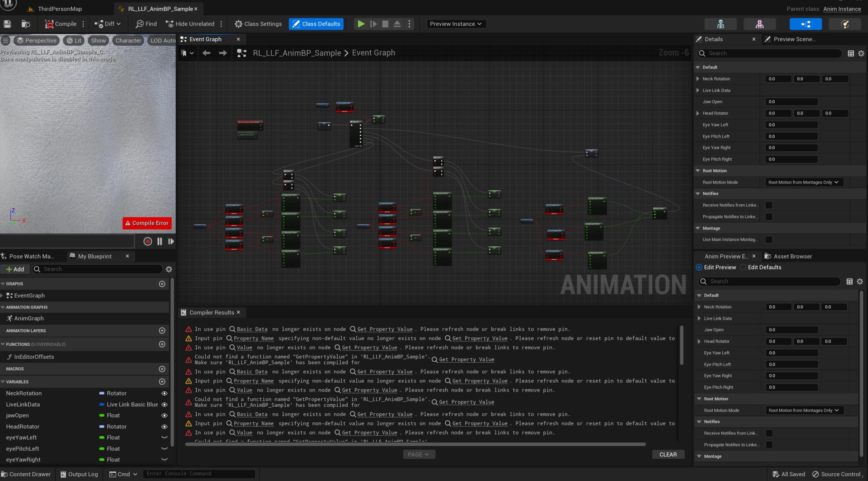868x481 pixels.
Task: Add new function with plus icon
Action: (x=162, y=344)
